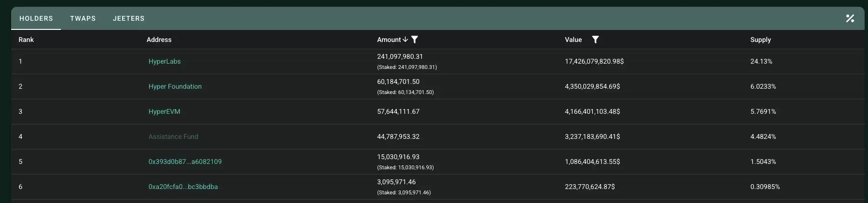Select supply 24.13%
The image size is (868, 203).
click(761, 61)
